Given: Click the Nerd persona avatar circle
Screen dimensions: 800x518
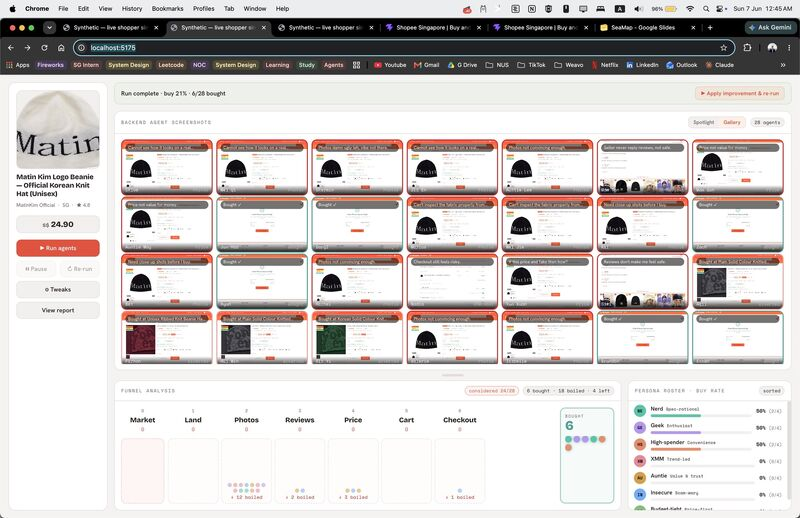Looking at the screenshot, I should pyautogui.click(x=640, y=410).
